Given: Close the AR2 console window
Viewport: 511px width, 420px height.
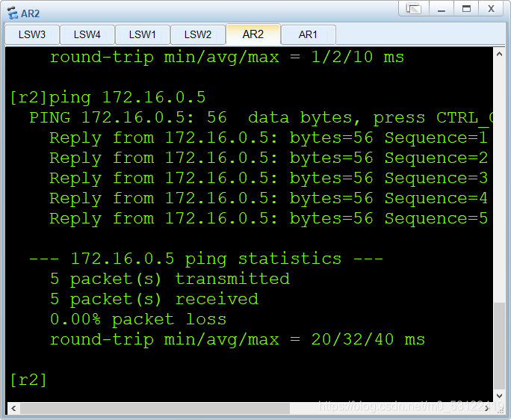Looking at the screenshot, I should (x=491, y=10).
